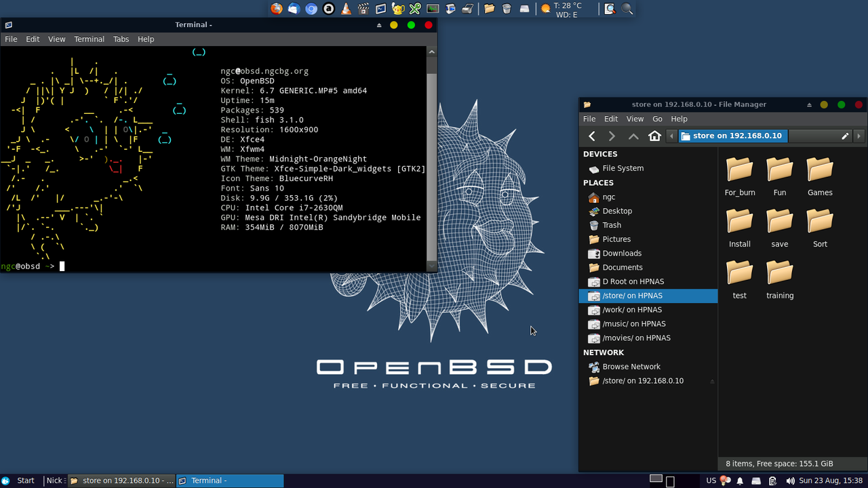
Task: Launch Chromium browser from top panel
Action: pos(311,9)
